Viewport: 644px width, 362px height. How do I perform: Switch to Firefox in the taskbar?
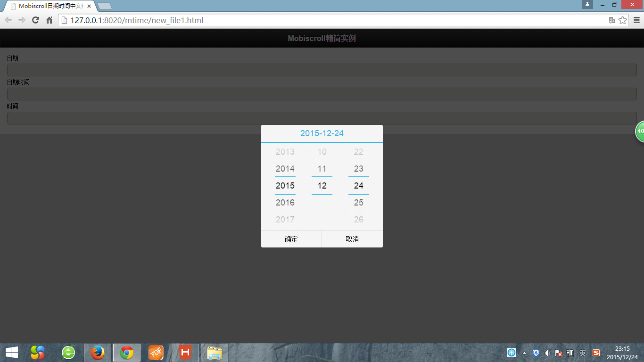tap(98, 353)
